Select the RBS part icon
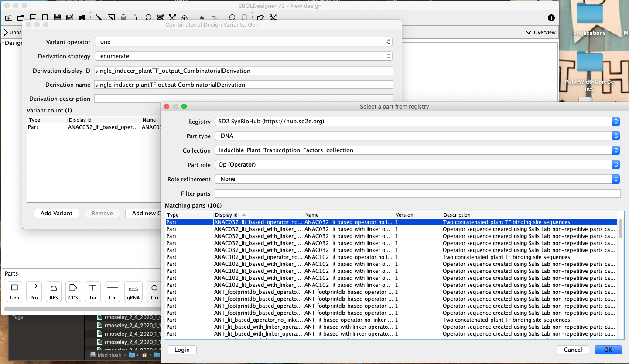The image size is (629, 364). tap(53, 291)
